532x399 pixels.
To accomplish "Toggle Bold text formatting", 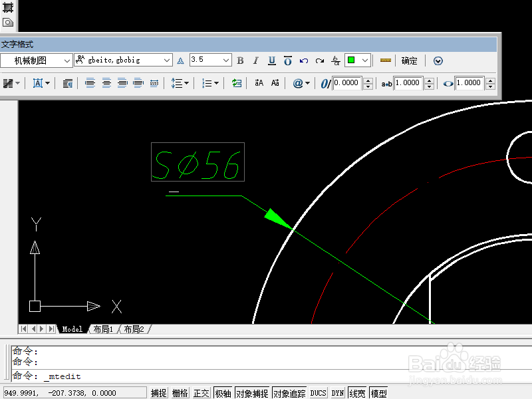I will pos(240,61).
